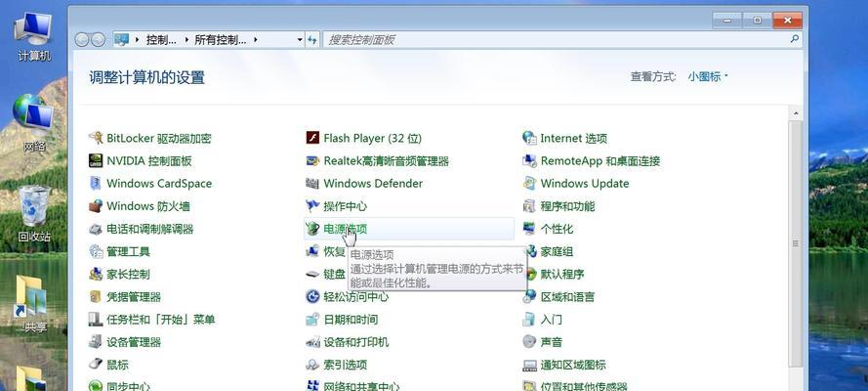Select the 网络 desktop icon

(x=34, y=123)
